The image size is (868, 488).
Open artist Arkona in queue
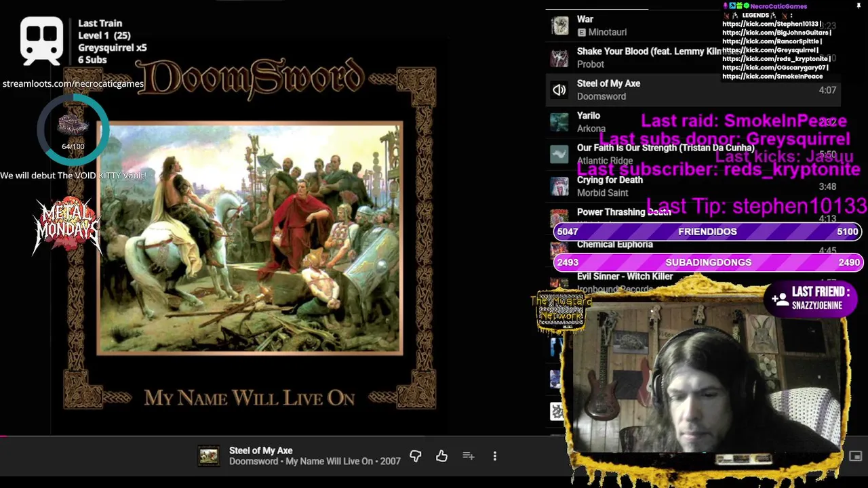click(x=591, y=129)
